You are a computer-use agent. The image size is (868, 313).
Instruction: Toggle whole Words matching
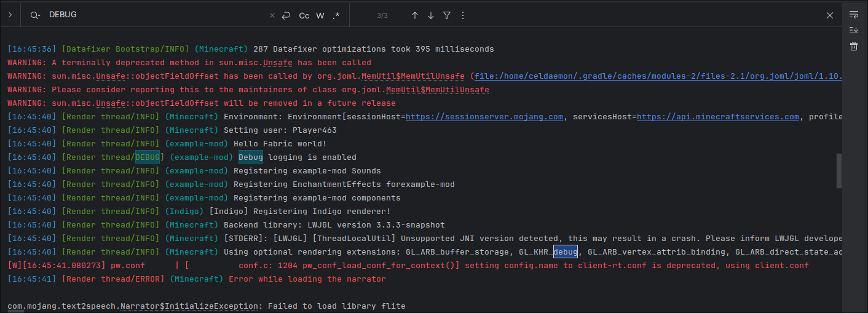tap(320, 15)
